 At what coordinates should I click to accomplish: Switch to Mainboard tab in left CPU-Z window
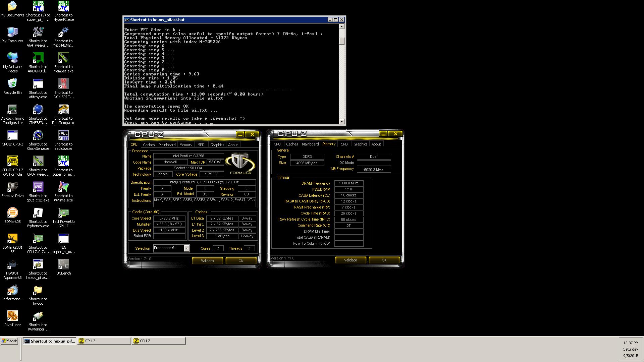(x=167, y=145)
